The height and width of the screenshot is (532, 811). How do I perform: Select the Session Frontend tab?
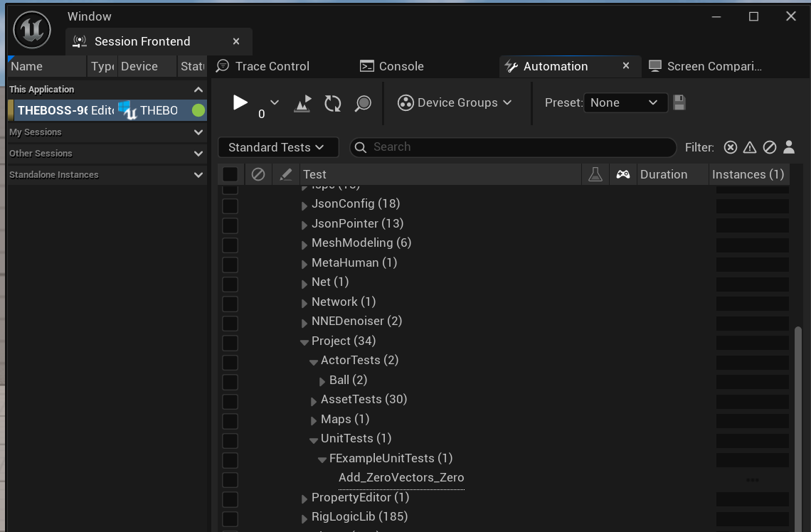(142, 41)
